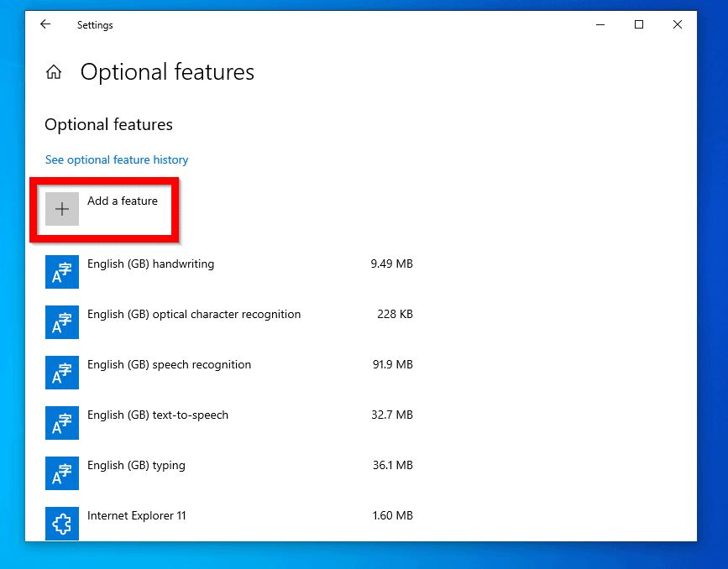
Task: Click the Settings label in the title bar
Action: point(95,24)
